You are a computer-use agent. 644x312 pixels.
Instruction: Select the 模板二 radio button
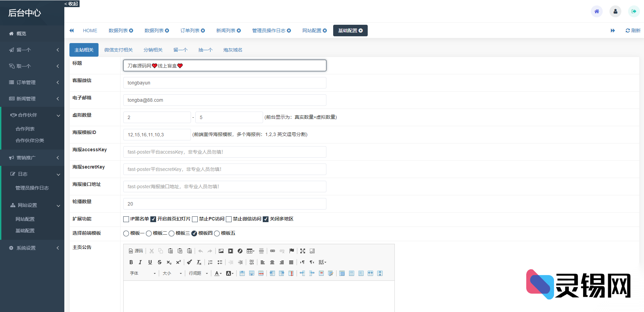(x=149, y=233)
